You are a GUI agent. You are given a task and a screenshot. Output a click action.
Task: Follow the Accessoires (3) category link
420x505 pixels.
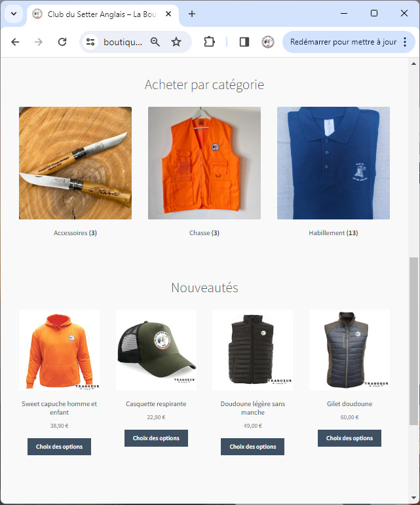[75, 233]
